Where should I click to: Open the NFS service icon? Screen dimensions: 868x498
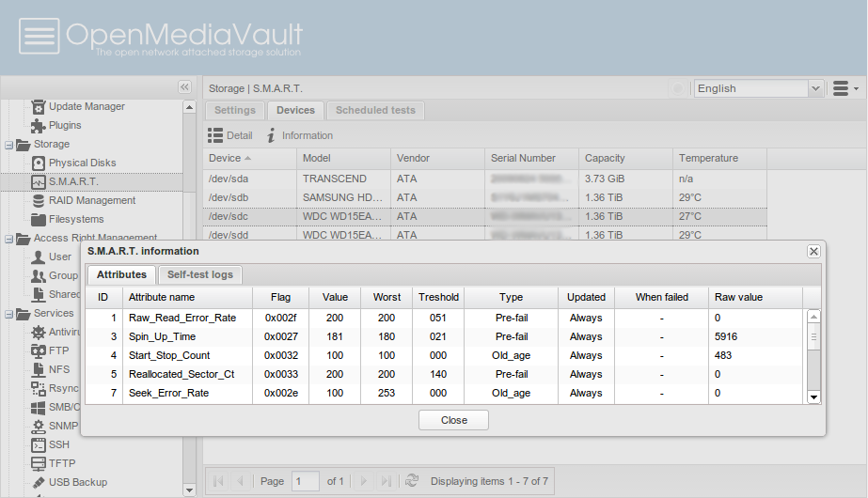coord(39,369)
